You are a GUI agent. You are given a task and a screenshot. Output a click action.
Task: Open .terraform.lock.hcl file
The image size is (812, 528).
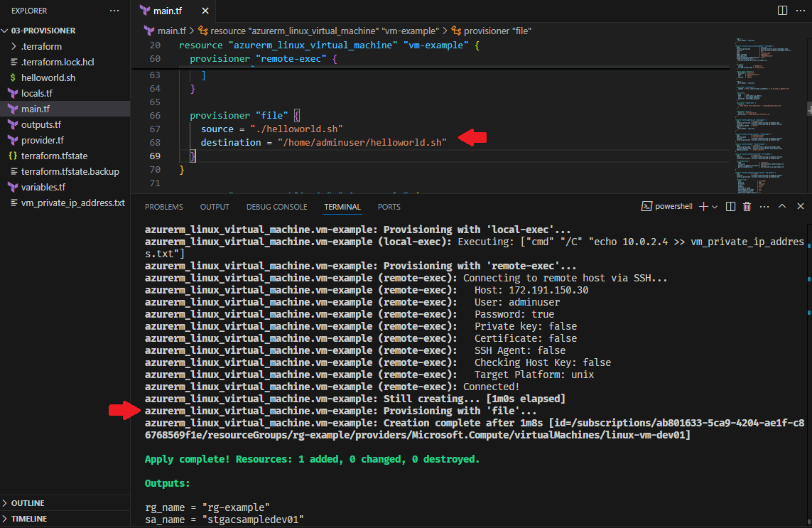(x=58, y=62)
